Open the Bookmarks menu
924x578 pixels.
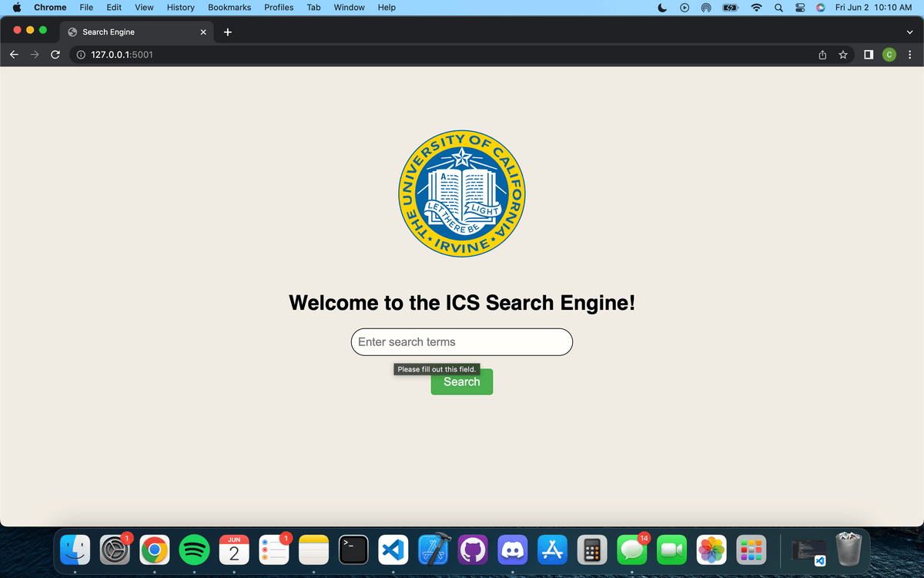pyautogui.click(x=229, y=8)
